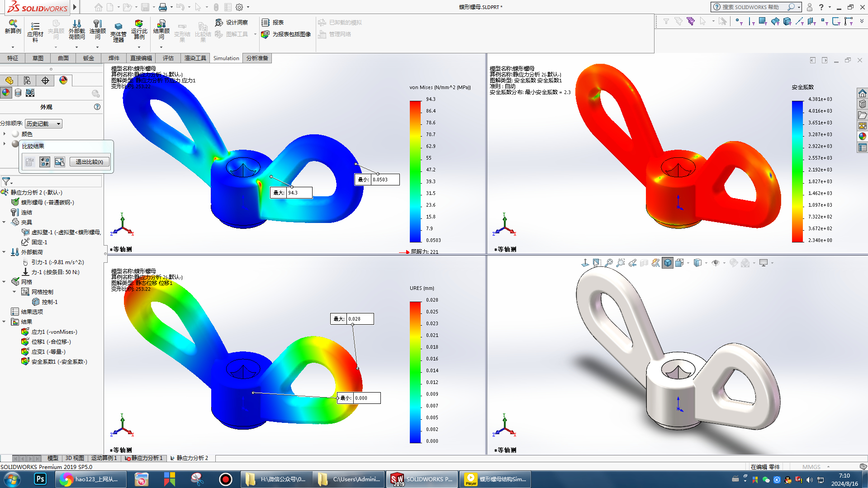Viewport: 868px width, 488px height.
Task: Switch to the 草图 (Sketch) ribbon tab
Action: point(38,58)
